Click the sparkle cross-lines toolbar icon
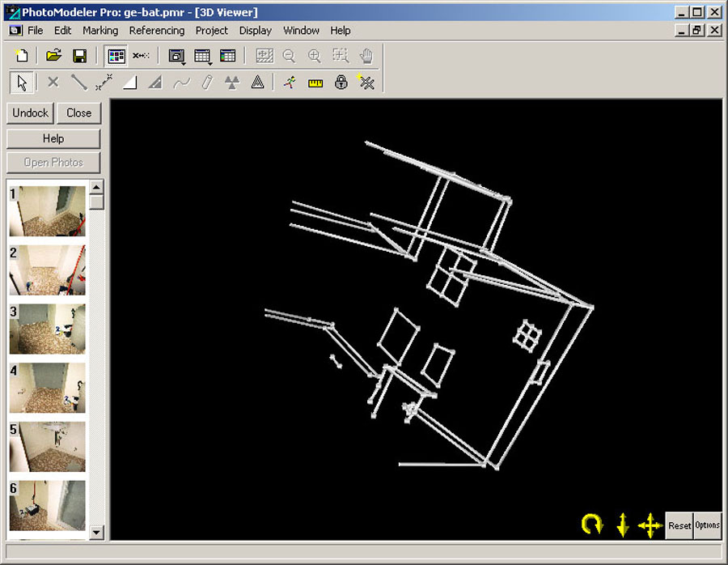Image resolution: width=728 pixels, height=565 pixels. tap(366, 82)
